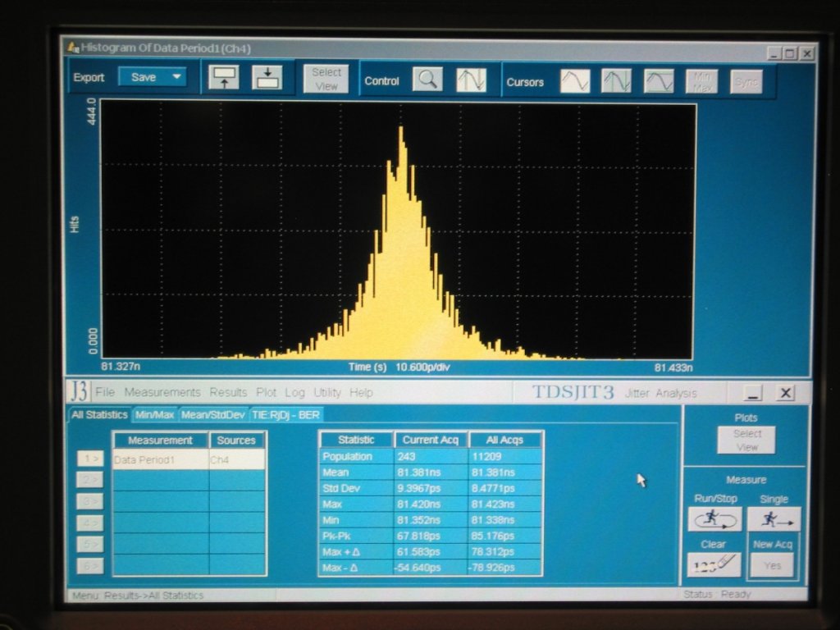This screenshot has width=840, height=630.
Task: Open the Plot menu
Action: (x=266, y=393)
